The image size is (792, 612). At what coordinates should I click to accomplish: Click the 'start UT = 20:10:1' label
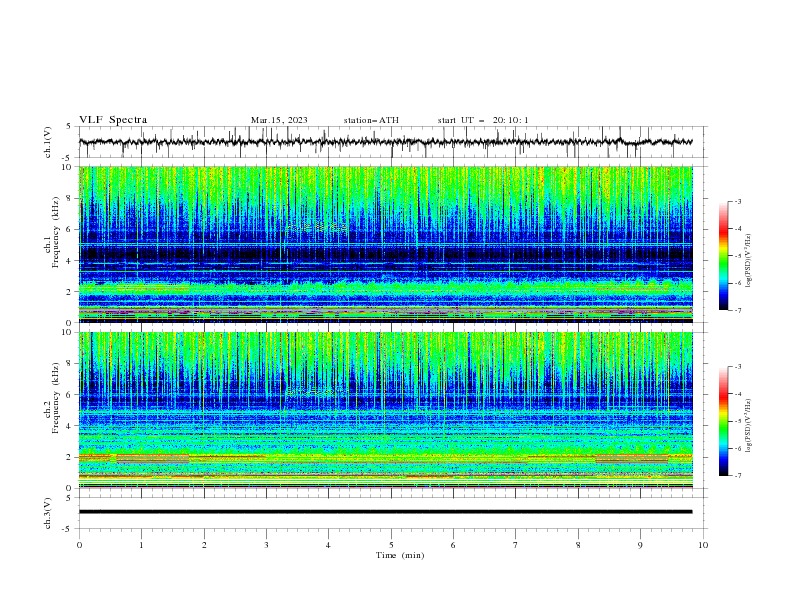tap(483, 120)
